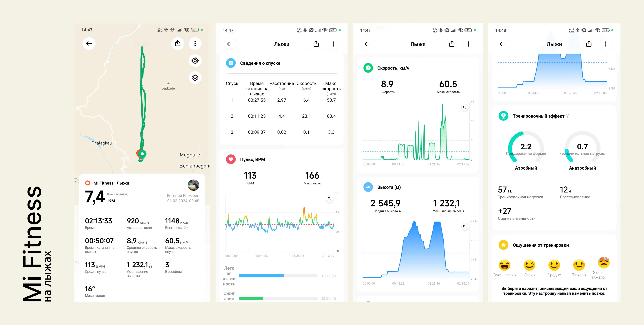Tap Легкая активность progress bar
Screen dimensions: 644x325
(x=278, y=276)
